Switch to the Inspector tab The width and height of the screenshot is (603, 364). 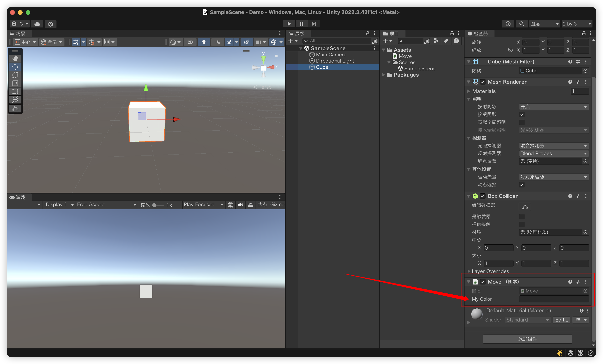click(x=478, y=34)
